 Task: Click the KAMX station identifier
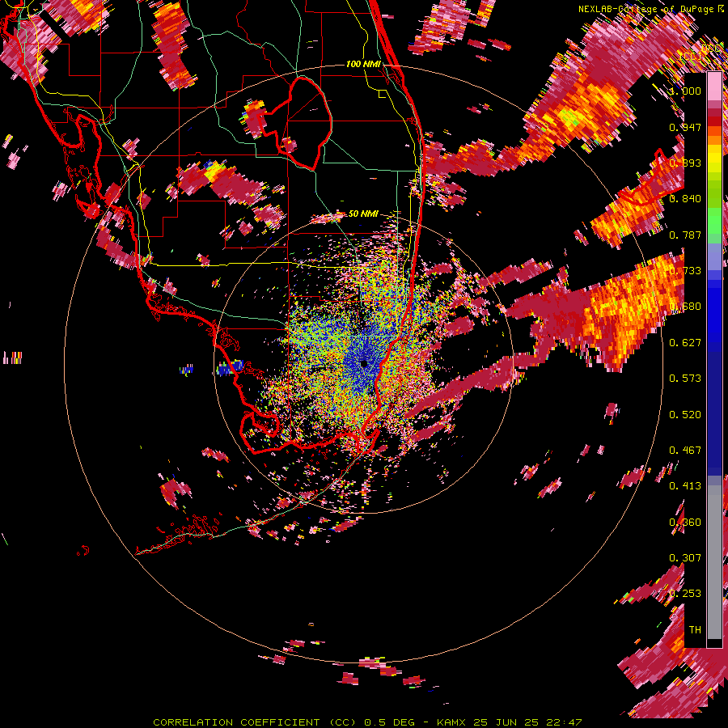[x=451, y=722]
